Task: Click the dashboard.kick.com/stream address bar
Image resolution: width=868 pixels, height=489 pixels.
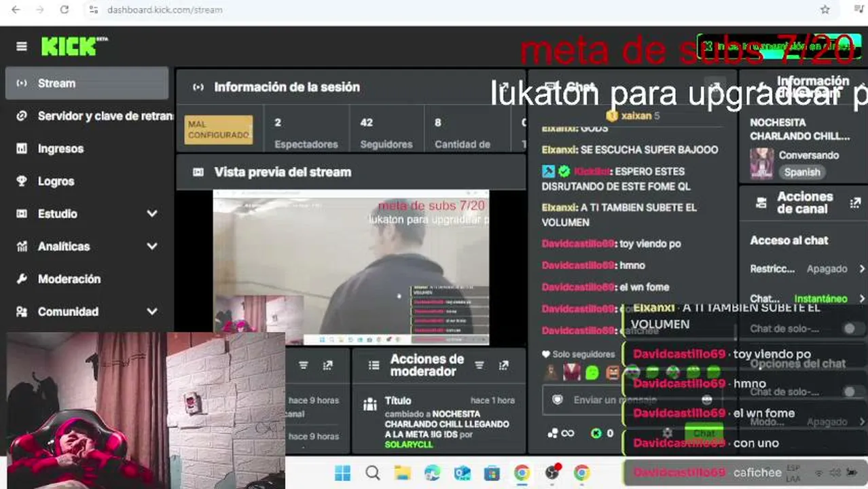Action: 165,10
